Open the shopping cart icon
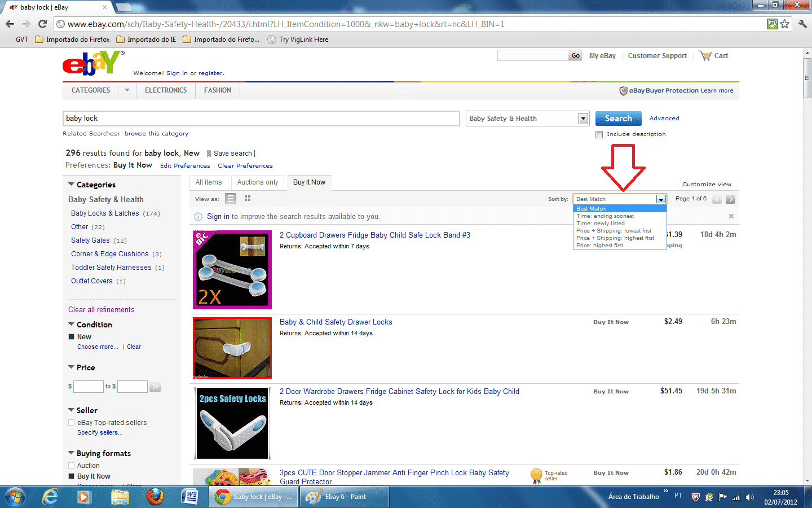 (x=705, y=56)
